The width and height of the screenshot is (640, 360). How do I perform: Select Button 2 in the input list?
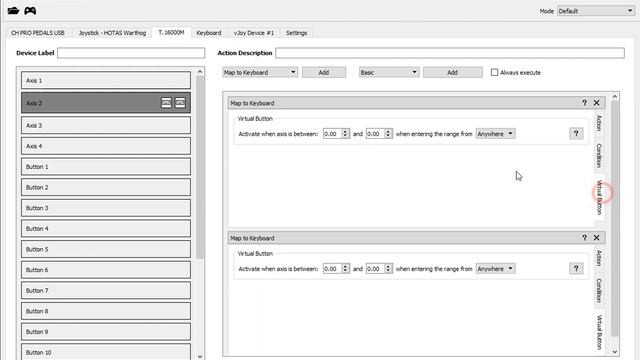click(x=106, y=187)
